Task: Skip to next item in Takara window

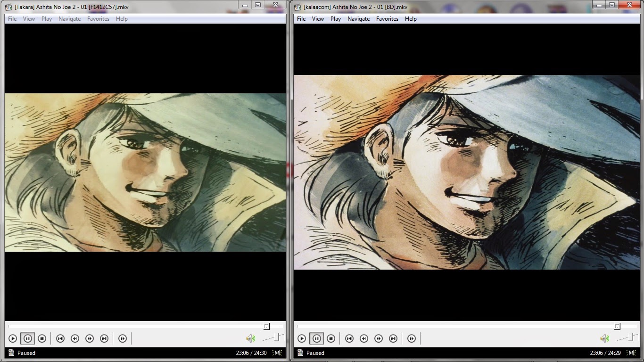Action: tap(104, 338)
